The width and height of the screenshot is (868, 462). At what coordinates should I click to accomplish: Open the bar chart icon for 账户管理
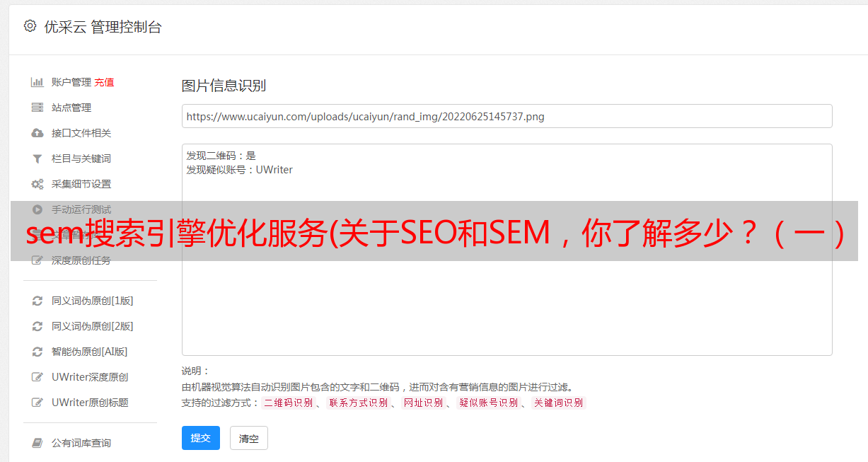pos(37,82)
